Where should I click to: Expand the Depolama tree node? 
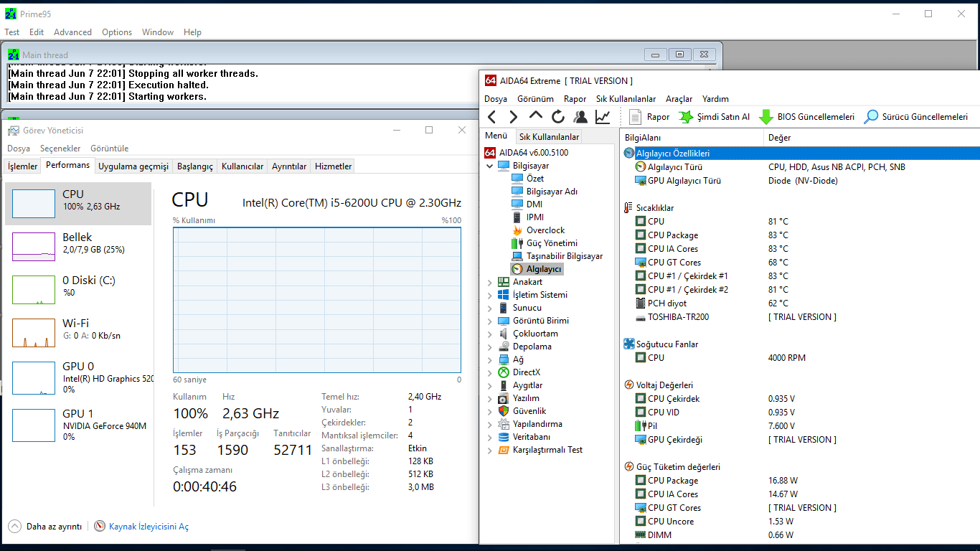pos(490,347)
